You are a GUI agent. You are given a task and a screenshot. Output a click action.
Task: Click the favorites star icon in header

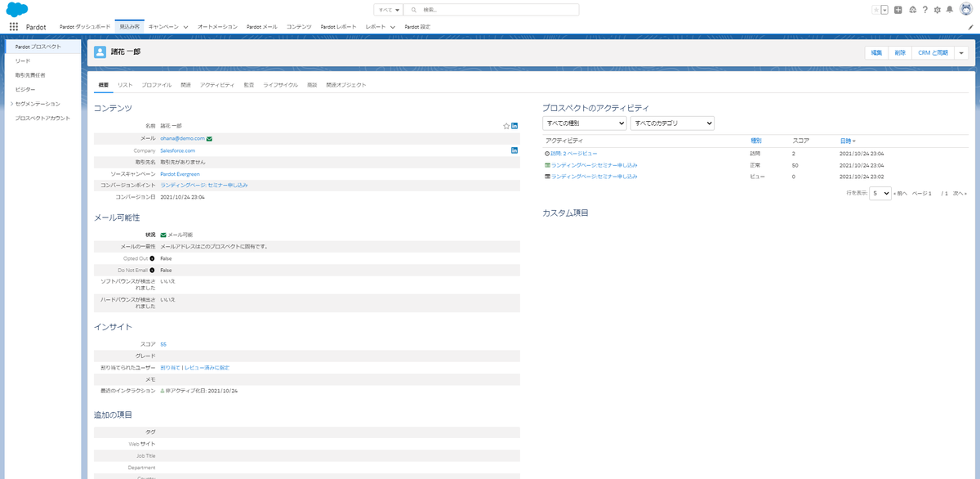(875, 10)
